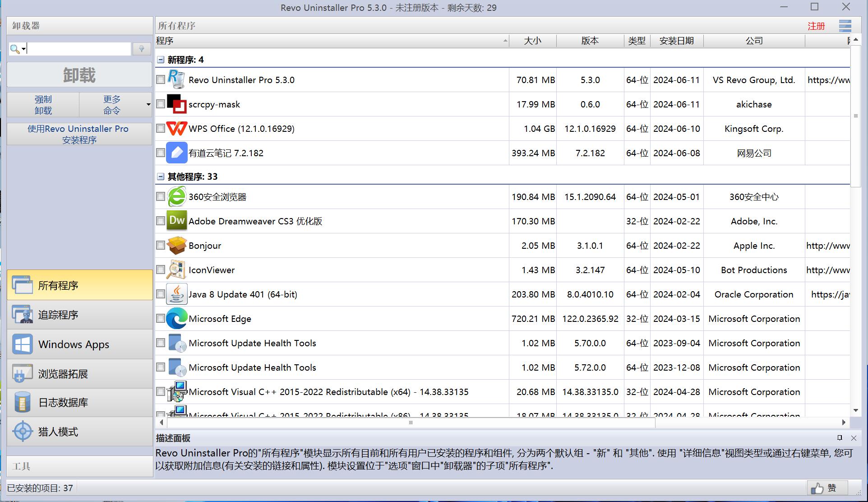Click the 有道云笔记 blue pen icon
The height and width of the screenshot is (502, 868).
[x=176, y=153]
